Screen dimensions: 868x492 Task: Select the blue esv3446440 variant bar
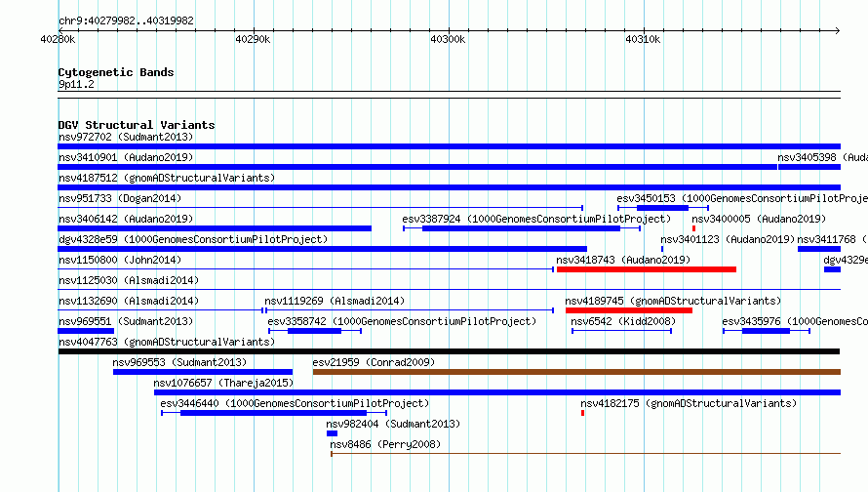[273, 413]
